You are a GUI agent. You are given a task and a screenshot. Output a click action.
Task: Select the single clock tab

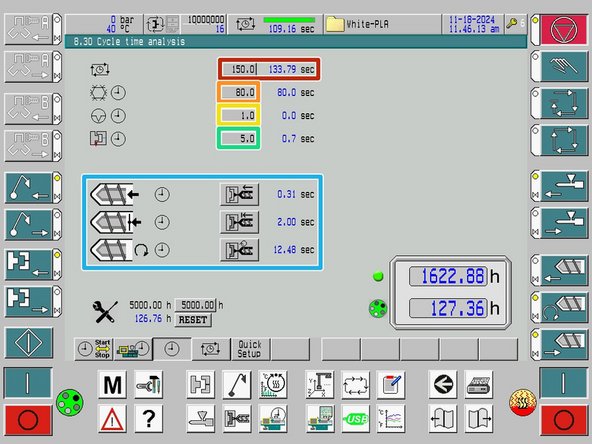tap(172, 349)
